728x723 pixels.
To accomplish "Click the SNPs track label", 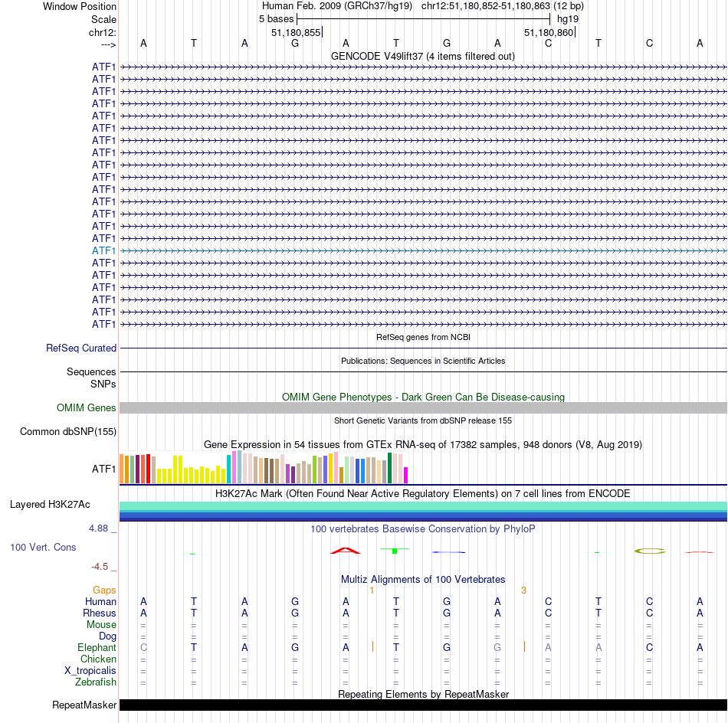I will click(103, 384).
